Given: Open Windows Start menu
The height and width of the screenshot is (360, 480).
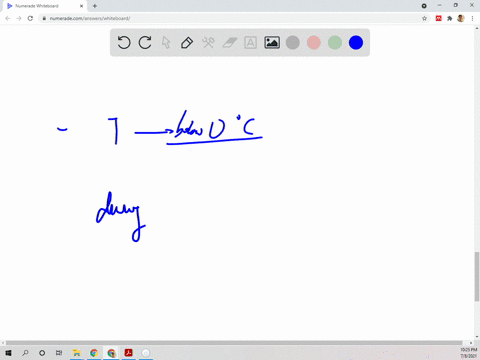Looking at the screenshot, I should tap(8, 353).
